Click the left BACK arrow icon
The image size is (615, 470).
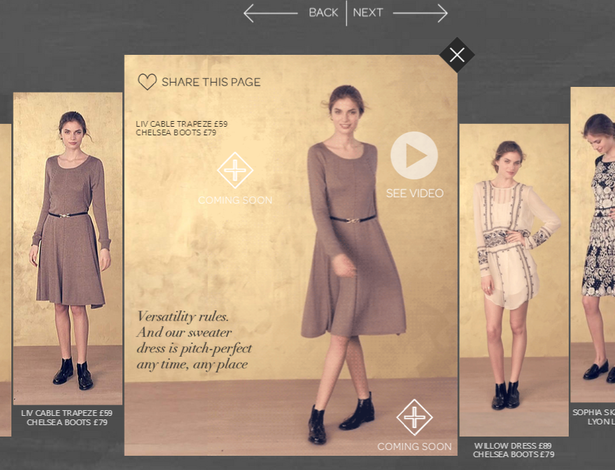270,13
